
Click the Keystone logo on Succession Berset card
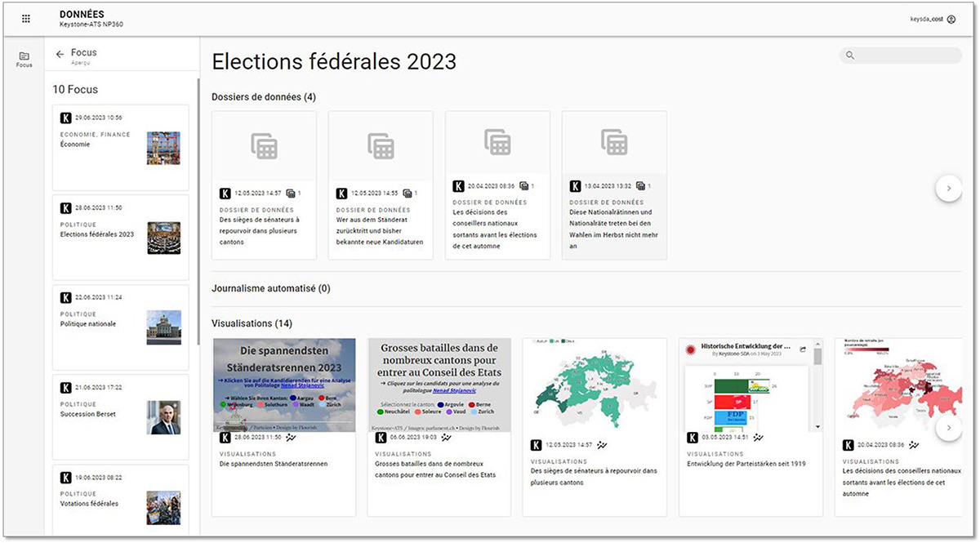(66, 387)
